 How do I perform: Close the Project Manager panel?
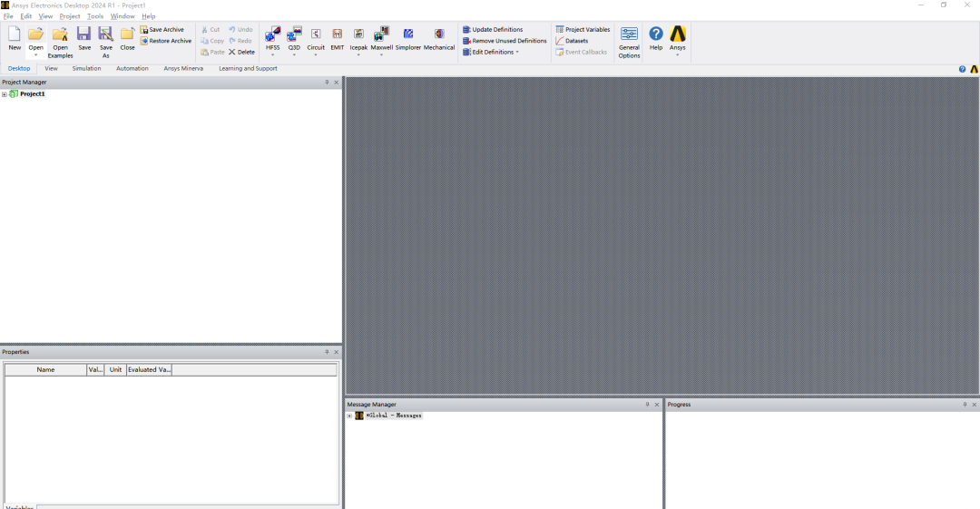tap(337, 82)
